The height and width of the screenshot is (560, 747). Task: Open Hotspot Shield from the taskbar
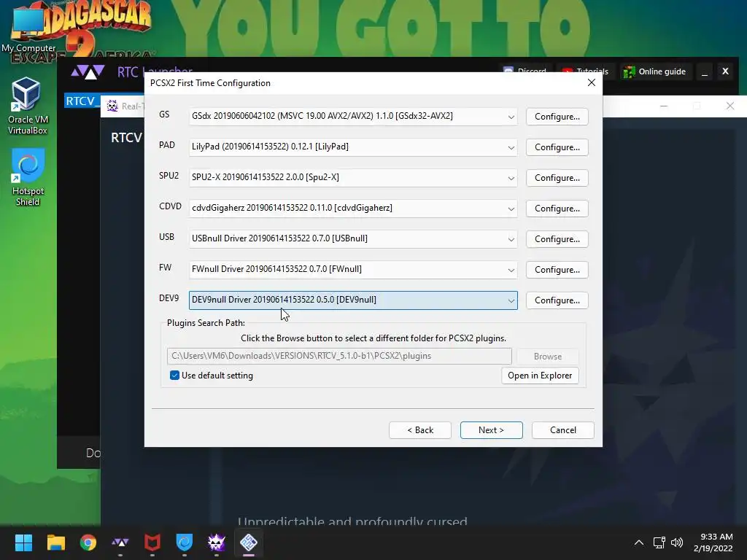pyautogui.click(x=185, y=542)
